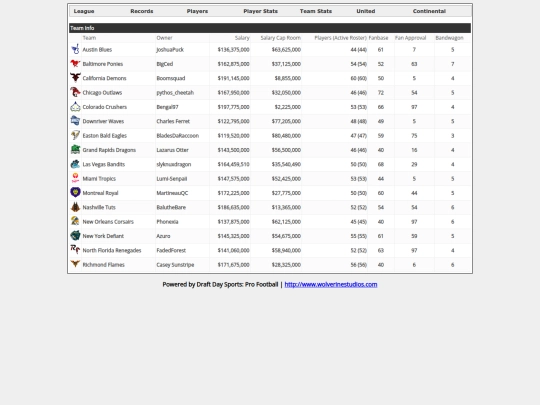This screenshot has width=540, height=405.
Task: Open the Richmond Flames team name
Action: (x=104, y=265)
